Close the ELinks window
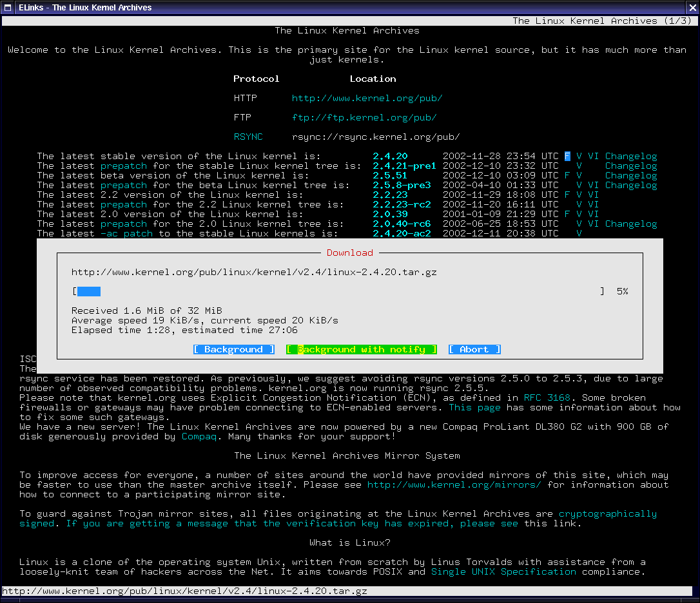Viewport: 700px width, 603px height. [x=692, y=8]
